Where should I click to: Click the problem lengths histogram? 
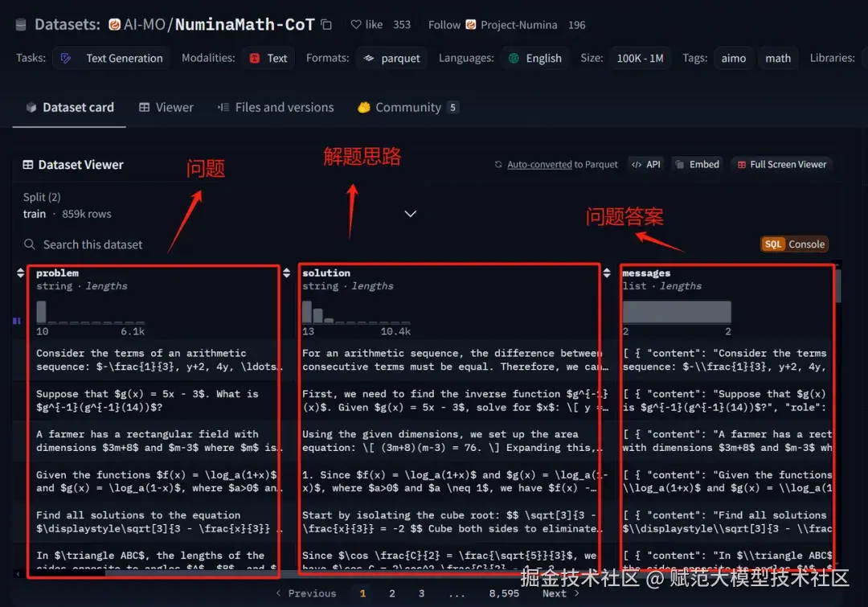(x=90, y=313)
